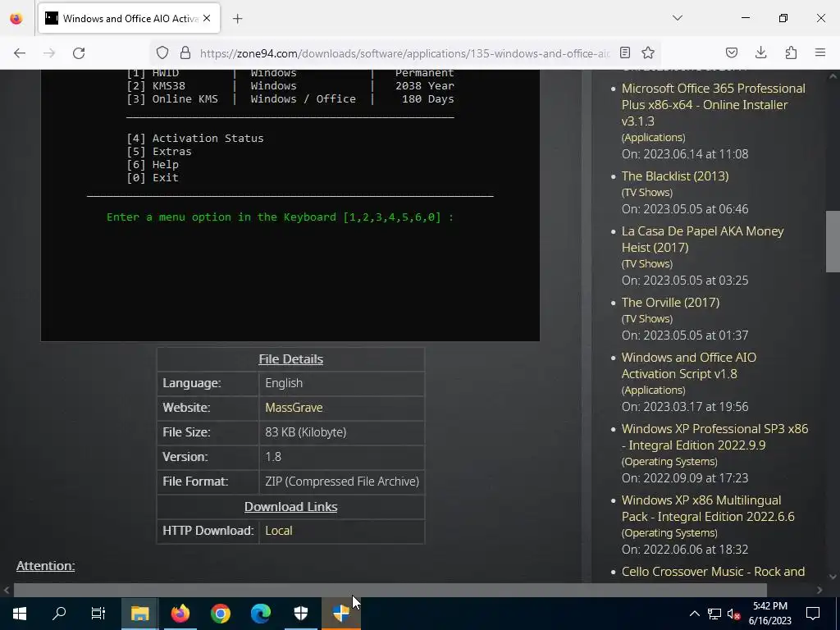The height and width of the screenshot is (630, 840).
Task: Open tracking protection shield icon
Action: pos(162,52)
